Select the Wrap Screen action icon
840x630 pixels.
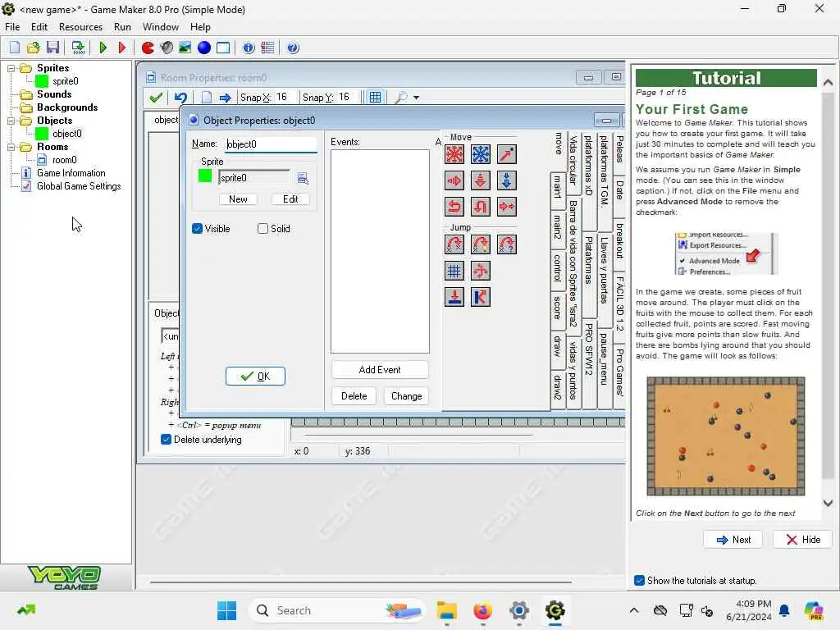click(x=481, y=271)
